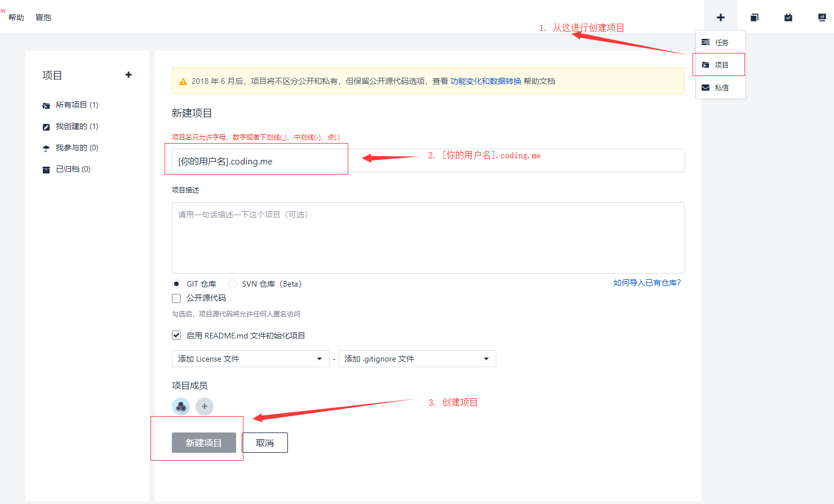834x504 pixels.
Task: Open the tasks calendar icon in top bar
Action: tap(787, 16)
